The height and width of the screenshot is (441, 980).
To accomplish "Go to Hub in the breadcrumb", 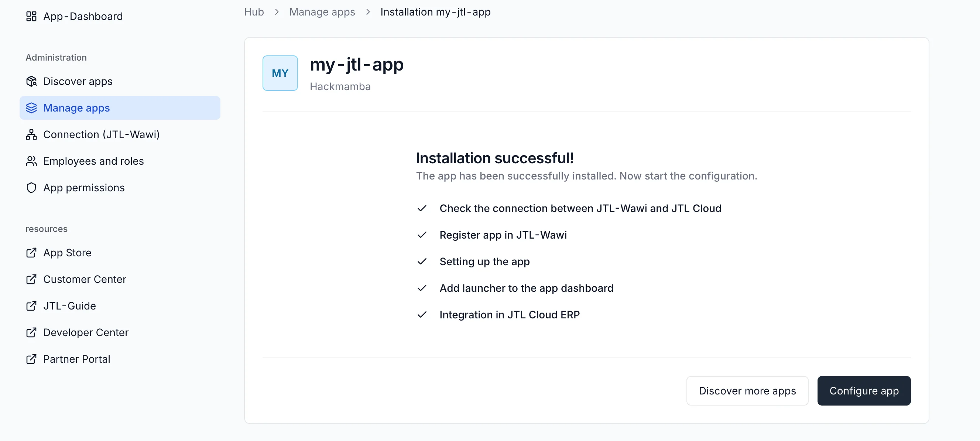I will (254, 12).
